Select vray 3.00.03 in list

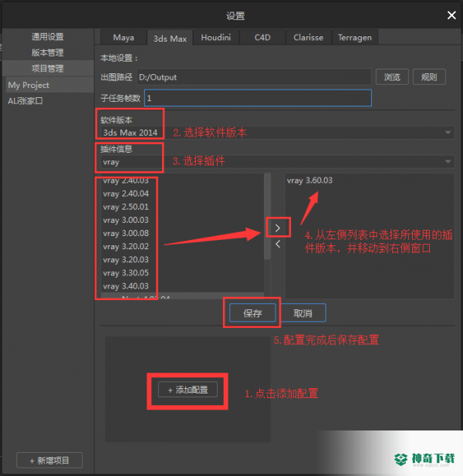point(182,220)
